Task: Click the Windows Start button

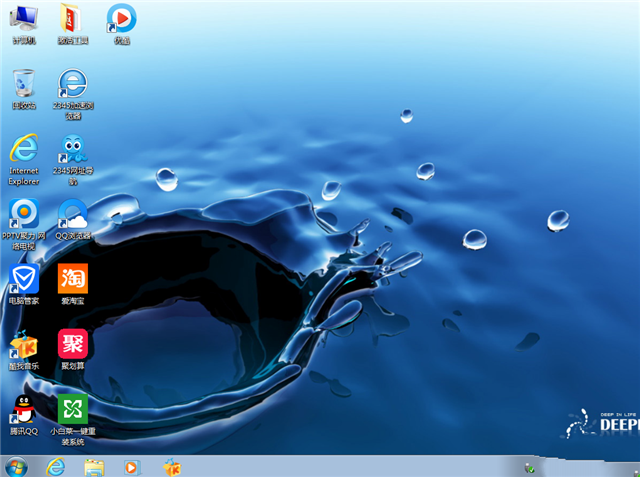Action: pyautogui.click(x=17, y=466)
